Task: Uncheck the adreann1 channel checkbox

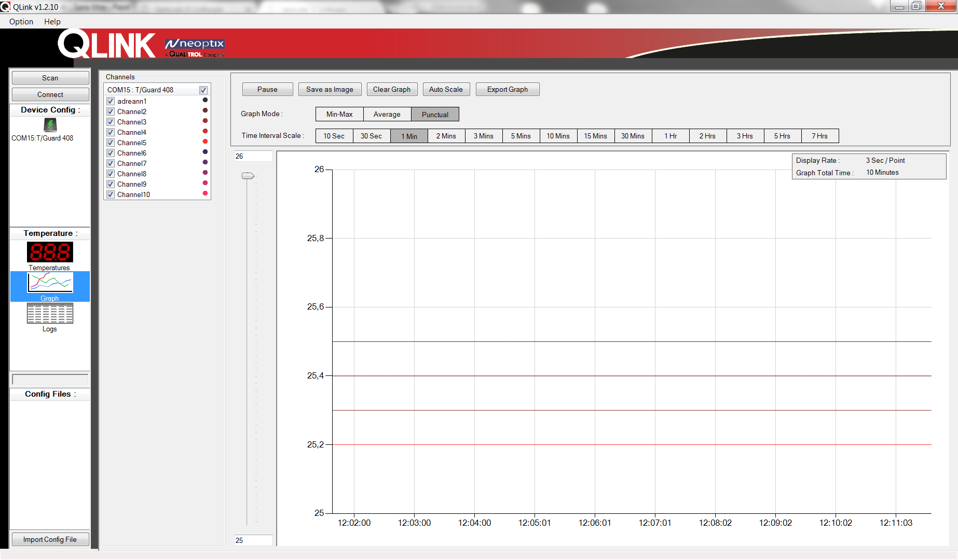Action: (x=111, y=101)
